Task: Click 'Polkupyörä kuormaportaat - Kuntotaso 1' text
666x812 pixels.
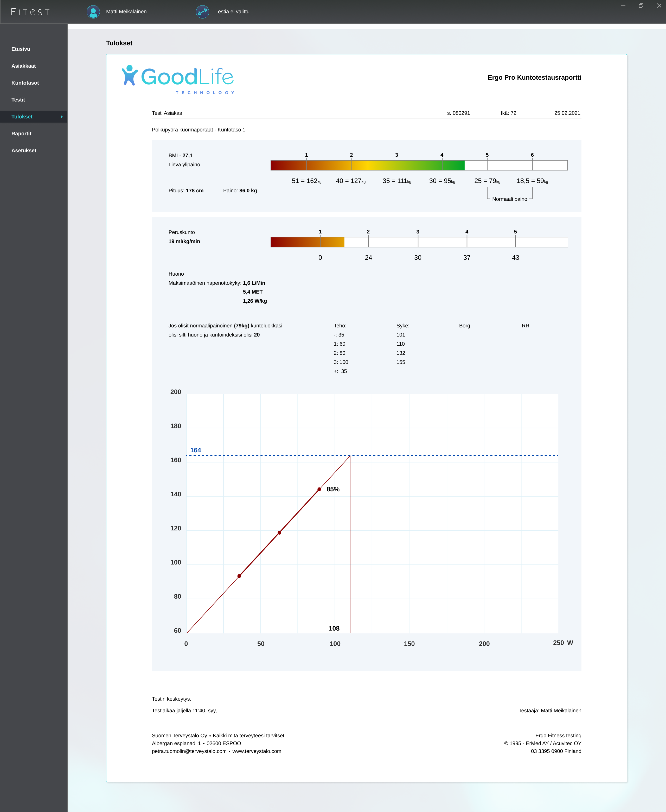Action: pos(198,130)
